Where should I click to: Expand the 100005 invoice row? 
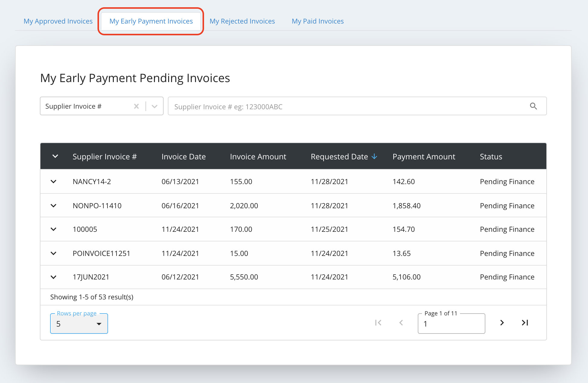(53, 229)
